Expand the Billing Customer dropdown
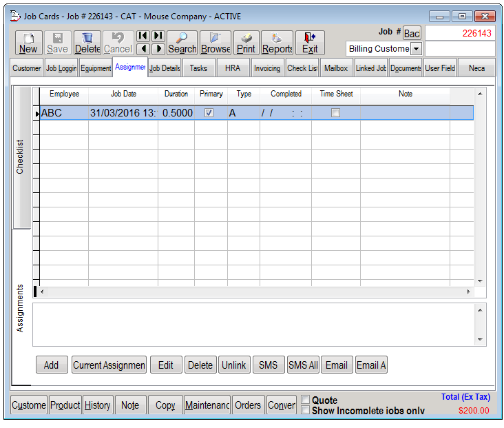504x428 pixels. pos(416,49)
